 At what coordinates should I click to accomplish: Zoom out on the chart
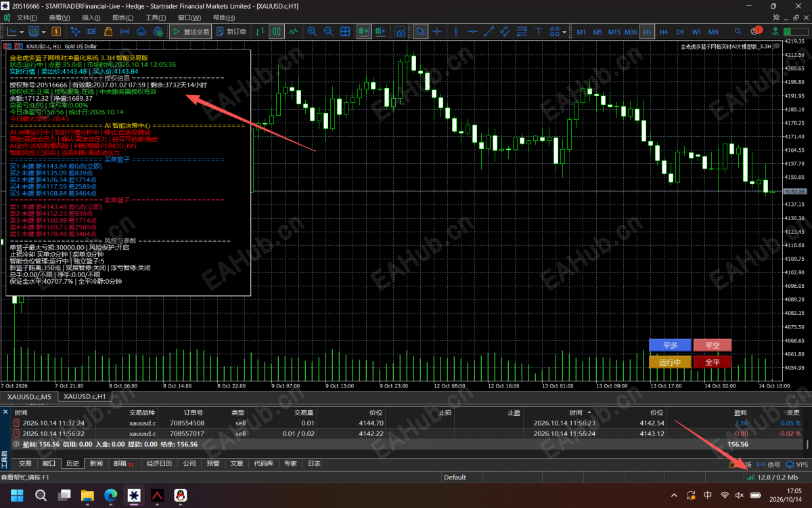click(328, 31)
